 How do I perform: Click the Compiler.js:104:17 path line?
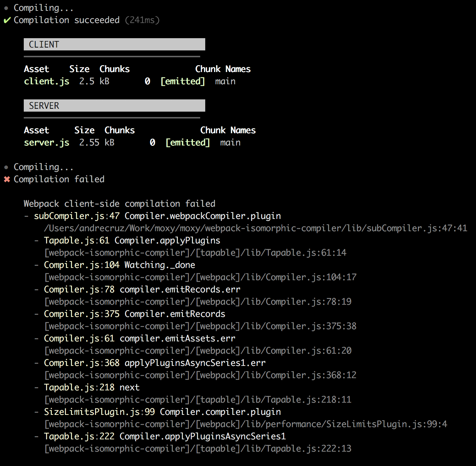tap(200, 277)
